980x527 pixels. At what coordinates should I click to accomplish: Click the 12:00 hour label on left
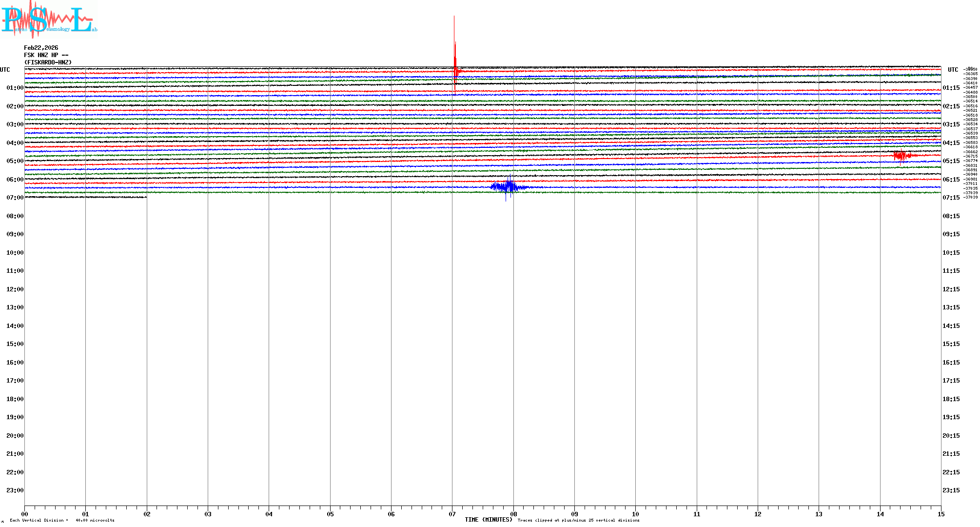(15, 289)
